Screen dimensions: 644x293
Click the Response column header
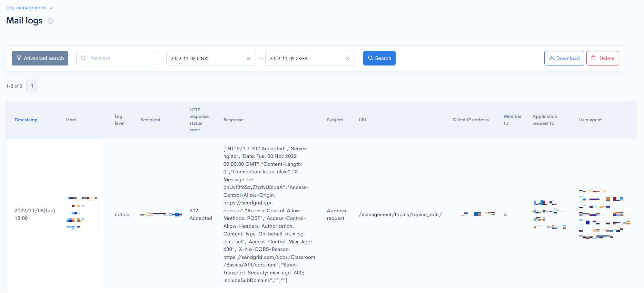point(234,120)
